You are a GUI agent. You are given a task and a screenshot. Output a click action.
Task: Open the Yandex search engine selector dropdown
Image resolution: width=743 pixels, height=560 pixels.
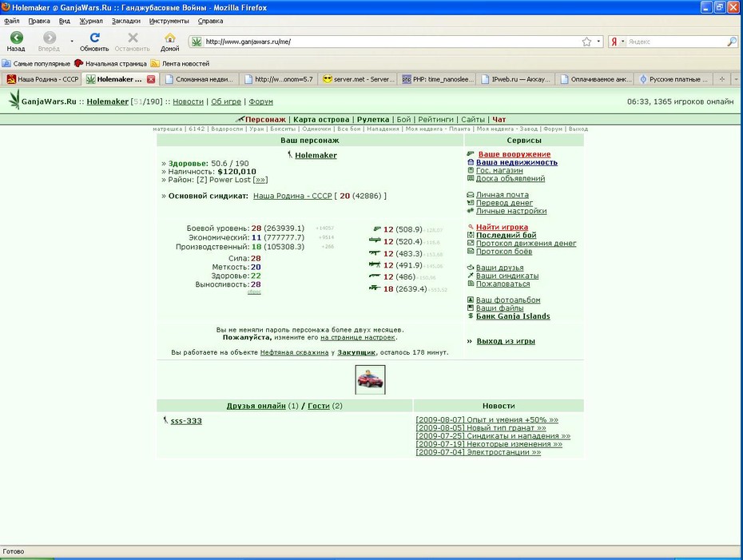(617, 42)
